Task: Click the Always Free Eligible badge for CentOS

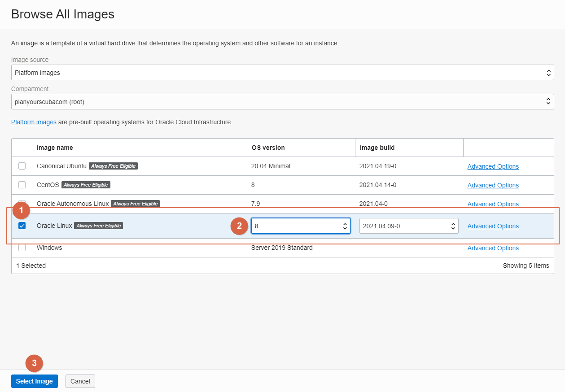Action: click(x=86, y=185)
